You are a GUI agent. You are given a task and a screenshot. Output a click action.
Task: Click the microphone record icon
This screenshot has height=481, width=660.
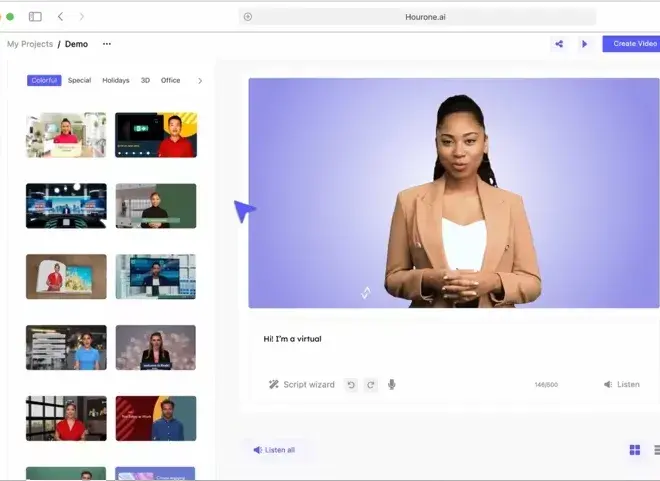point(391,385)
